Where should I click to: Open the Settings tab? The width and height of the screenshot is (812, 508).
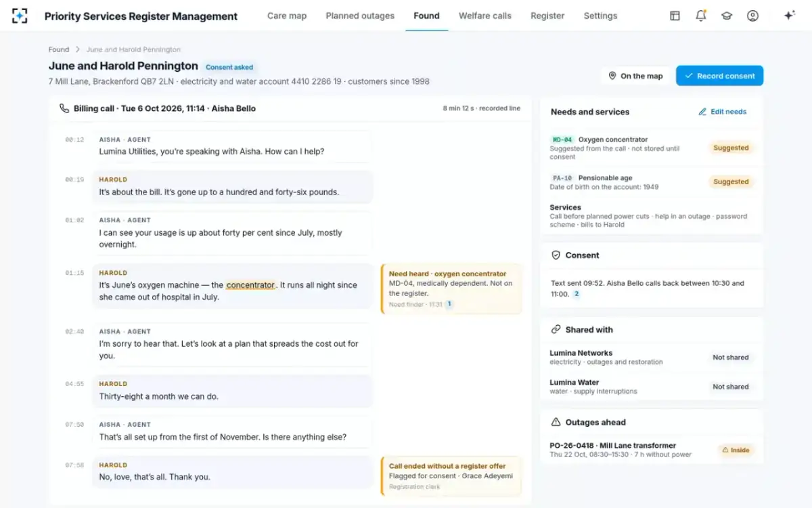[600, 16]
